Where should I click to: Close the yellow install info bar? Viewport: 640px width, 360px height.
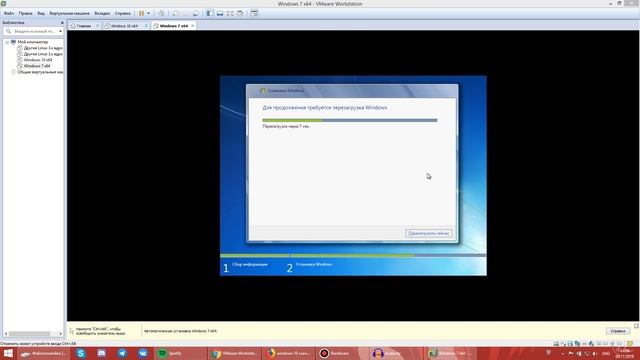coord(636,326)
